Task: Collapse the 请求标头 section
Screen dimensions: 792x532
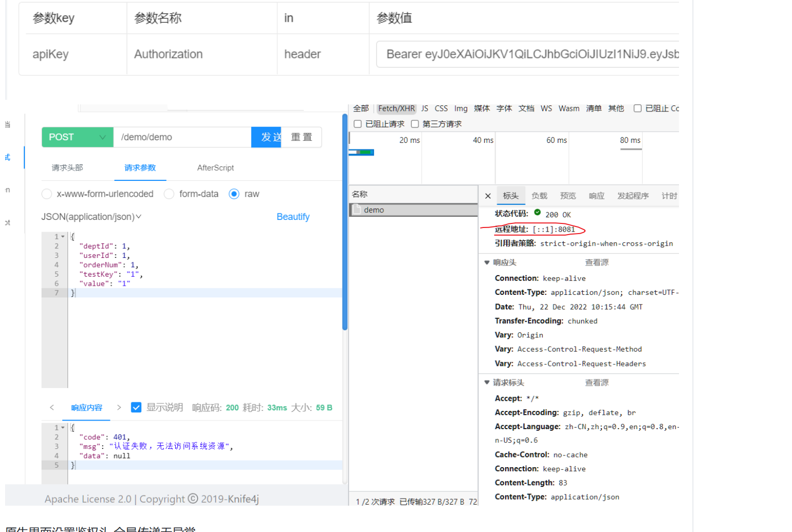Action: pyautogui.click(x=487, y=383)
